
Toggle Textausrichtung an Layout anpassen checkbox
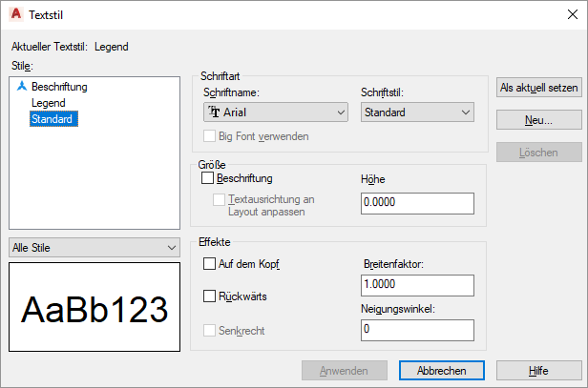pos(219,199)
